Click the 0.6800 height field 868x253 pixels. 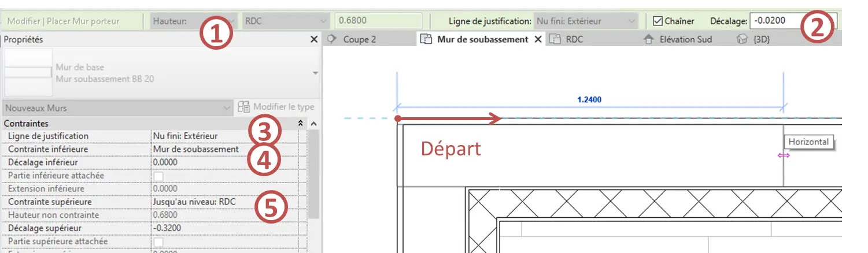coord(379,21)
